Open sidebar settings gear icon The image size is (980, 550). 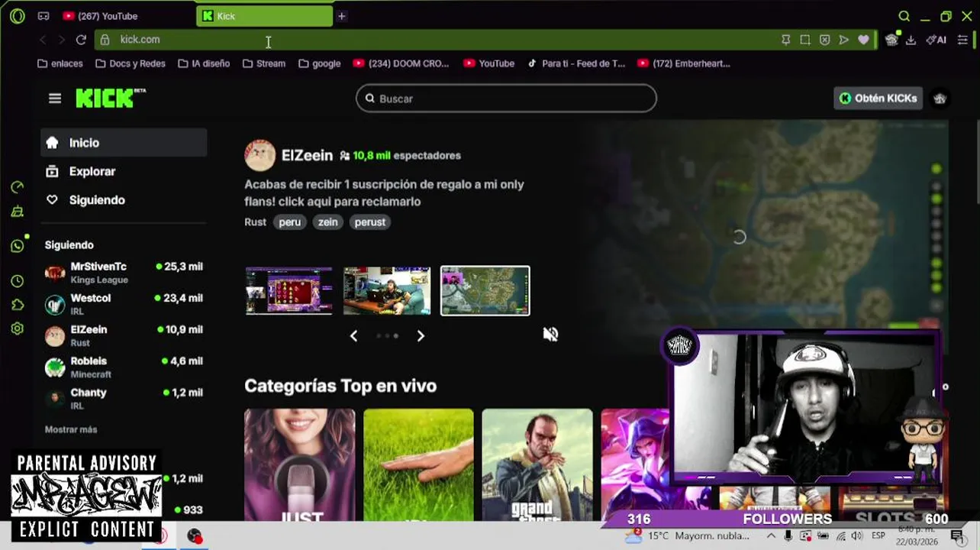pos(17,329)
